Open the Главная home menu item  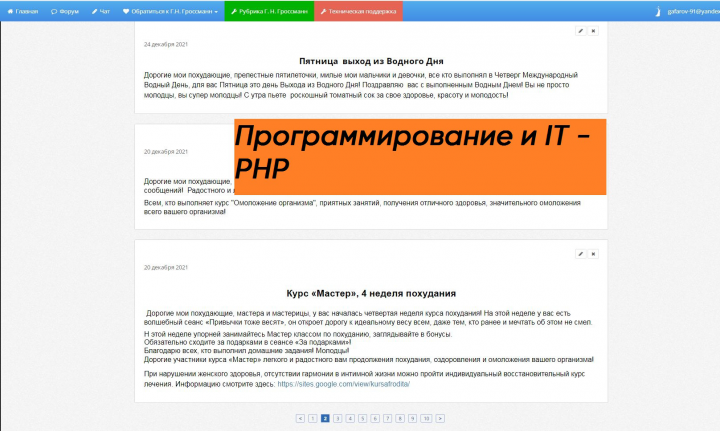point(22,11)
